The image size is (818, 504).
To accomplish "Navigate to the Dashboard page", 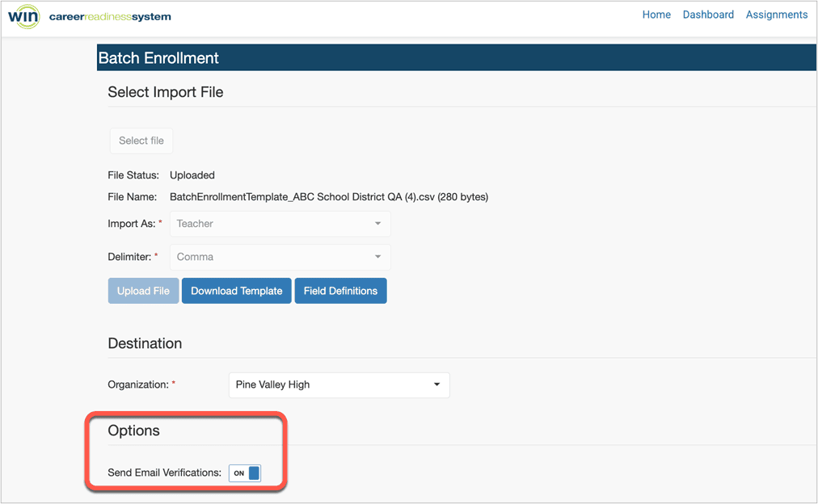I will (x=708, y=15).
